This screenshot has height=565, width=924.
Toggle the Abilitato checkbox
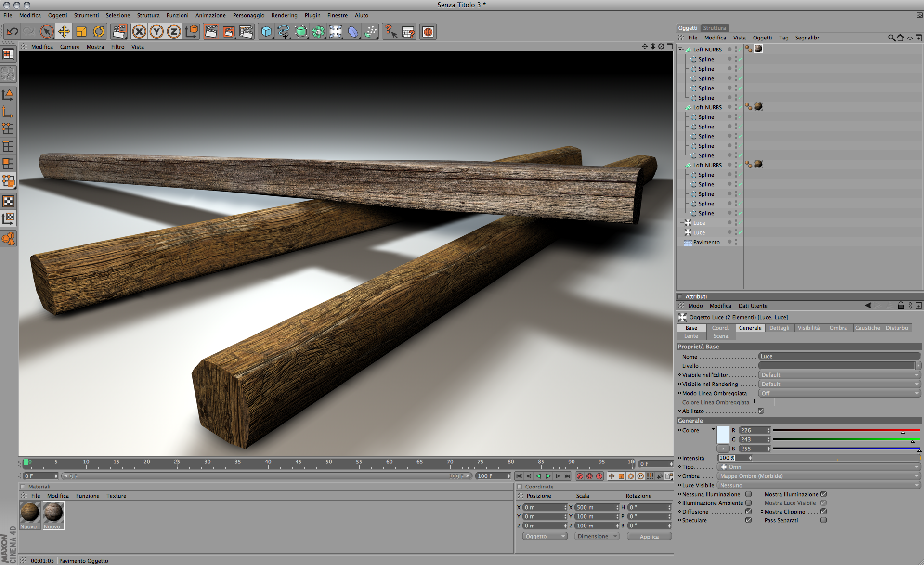click(761, 411)
